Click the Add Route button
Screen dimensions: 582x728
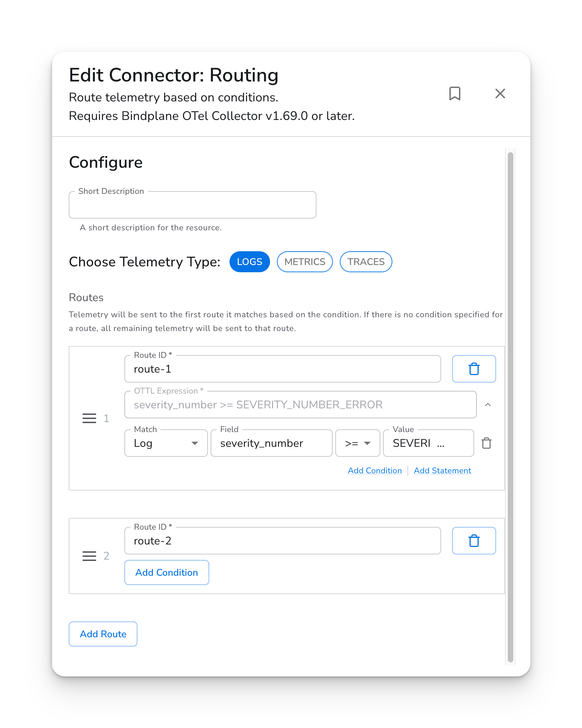(103, 634)
